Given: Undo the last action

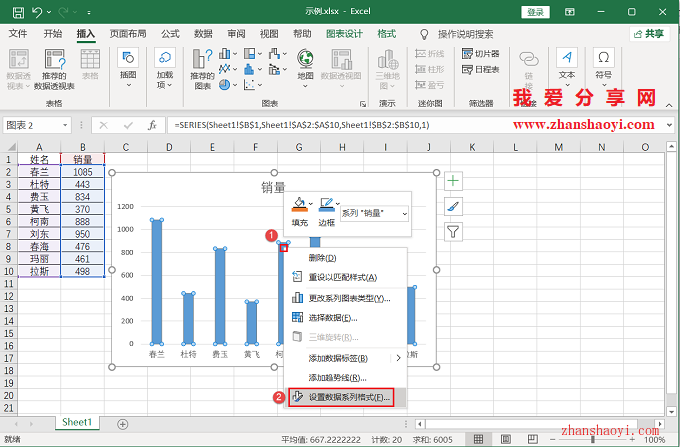Looking at the screenshot, I should point(37,12).
